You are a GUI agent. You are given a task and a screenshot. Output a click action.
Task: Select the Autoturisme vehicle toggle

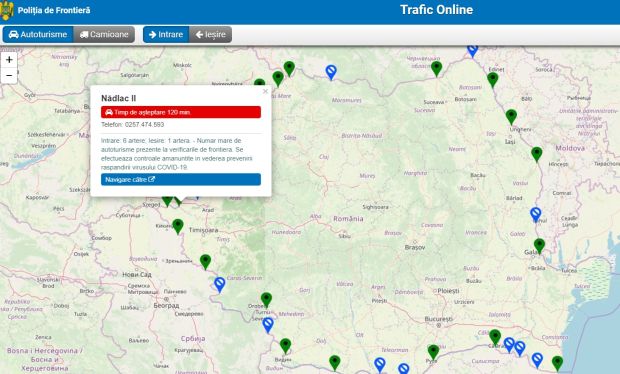pyautogui.click(x=38, y=34)
